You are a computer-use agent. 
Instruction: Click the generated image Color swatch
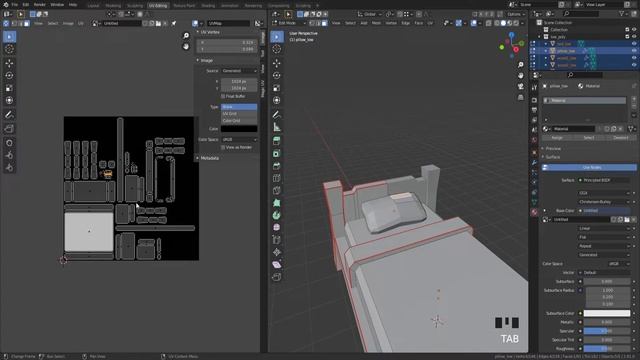pos(239,129)
